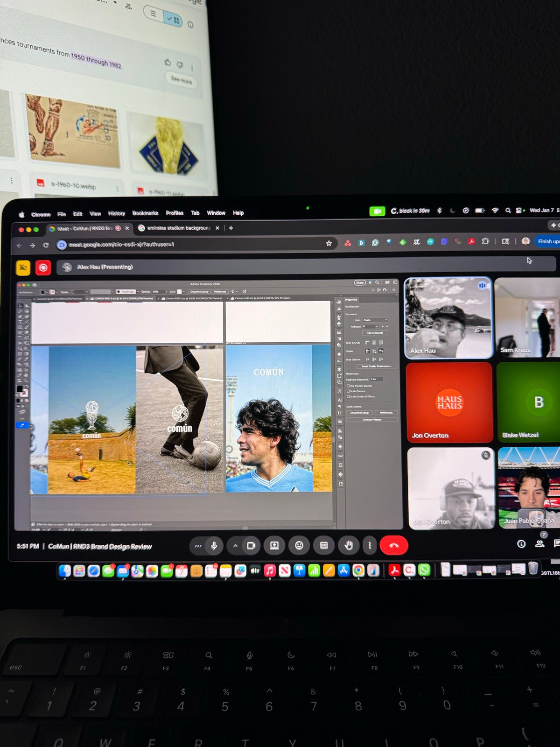Open a new Chrome tab

click(231, 228)
